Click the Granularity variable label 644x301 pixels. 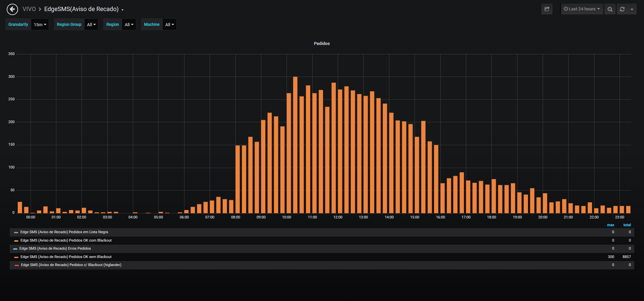[x=18, y=24]
